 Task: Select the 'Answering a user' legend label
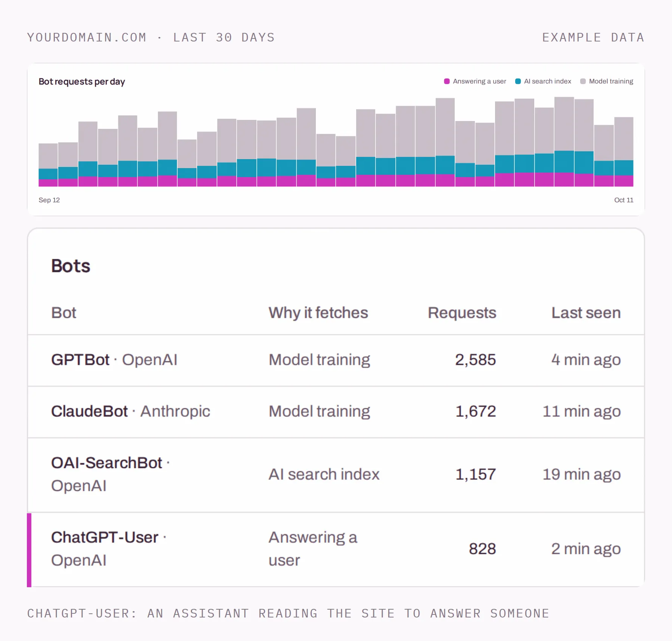479,81
